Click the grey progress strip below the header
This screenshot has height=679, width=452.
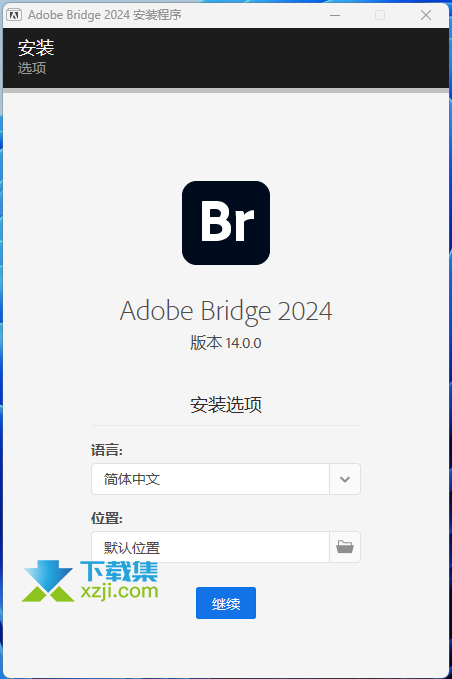pos(226,91)
